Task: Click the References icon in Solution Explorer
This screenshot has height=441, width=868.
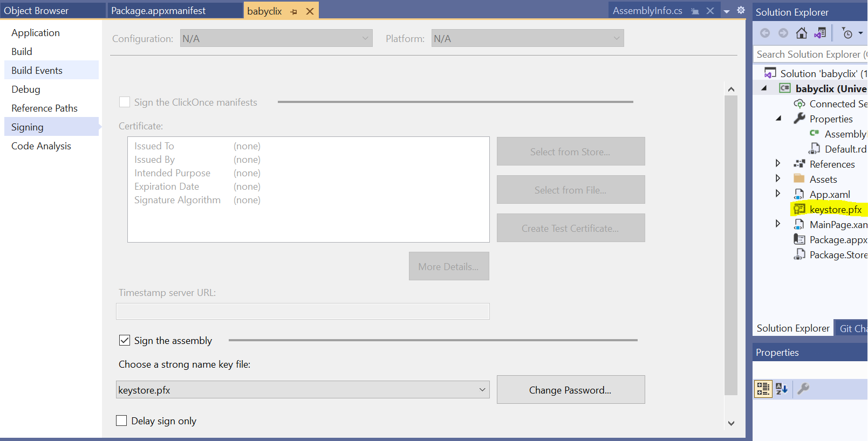Action: (x=799, y=164)
